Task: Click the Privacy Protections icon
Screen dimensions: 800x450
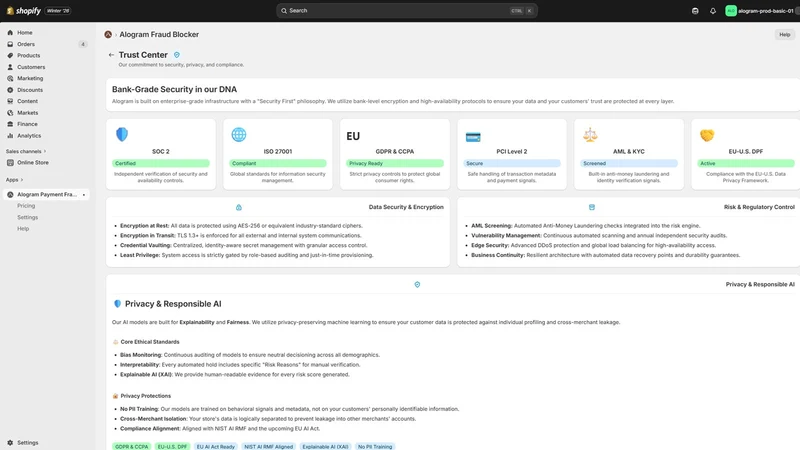Action: coord(115,396)
